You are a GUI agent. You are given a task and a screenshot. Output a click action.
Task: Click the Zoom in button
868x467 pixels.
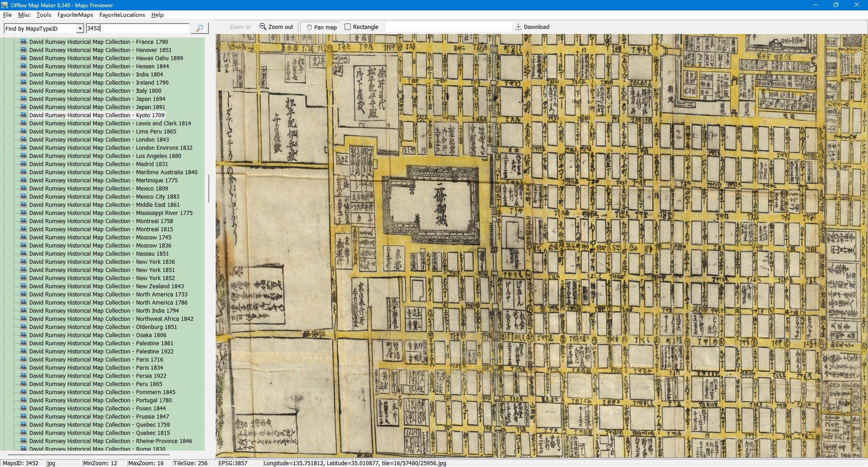point(240,27)
